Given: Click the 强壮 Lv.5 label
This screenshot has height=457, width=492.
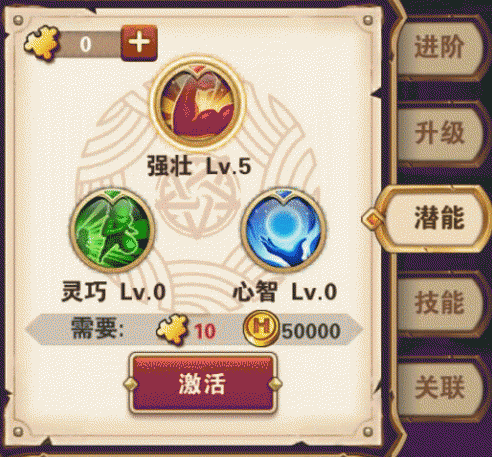Looking at the screenshot, I should [x=199, y=166].
